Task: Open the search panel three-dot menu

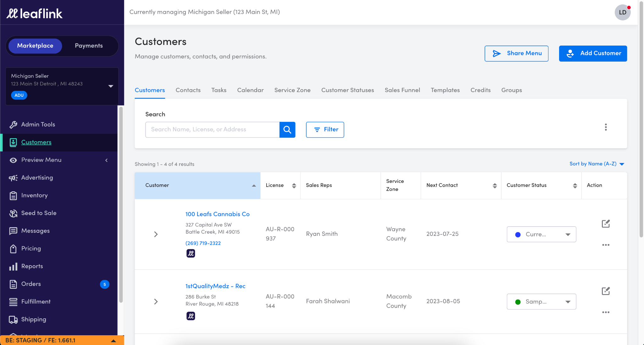Action: pos(606,127)
